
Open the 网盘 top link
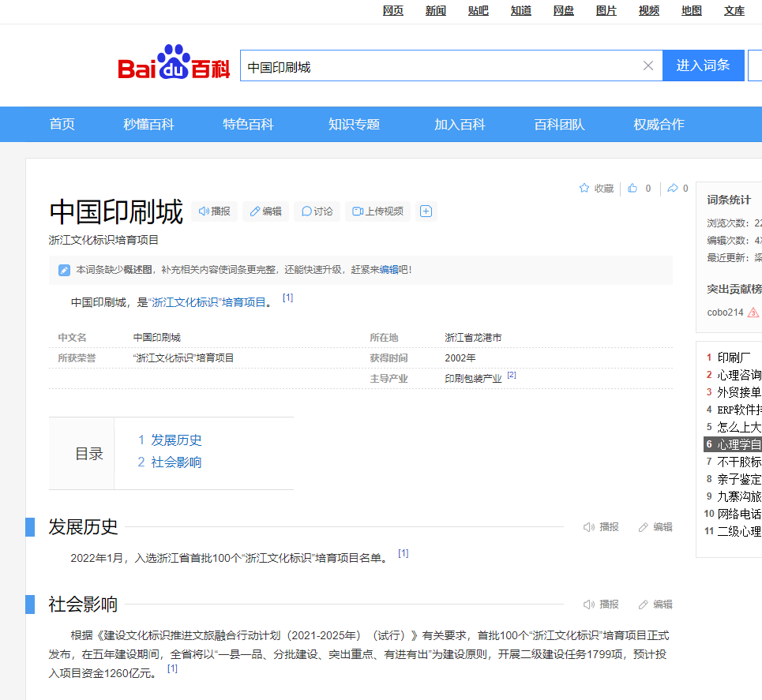coord(564,11)
